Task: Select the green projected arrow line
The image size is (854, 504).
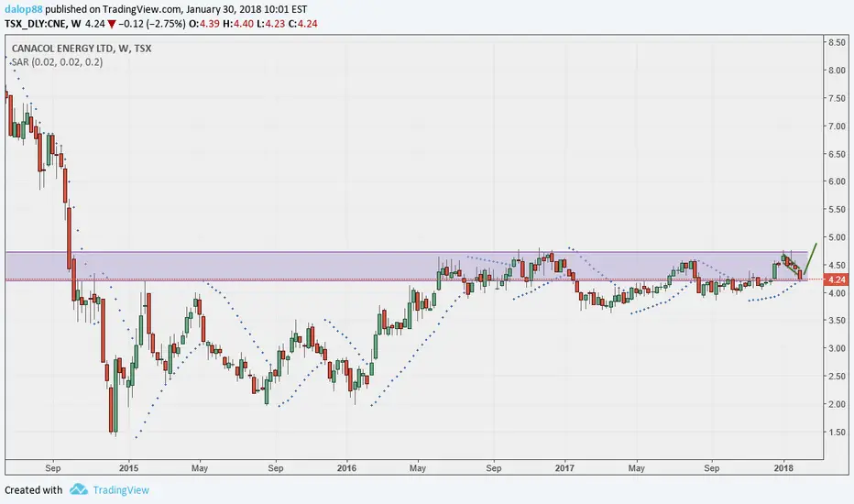Action: click(x=810, y=258)
